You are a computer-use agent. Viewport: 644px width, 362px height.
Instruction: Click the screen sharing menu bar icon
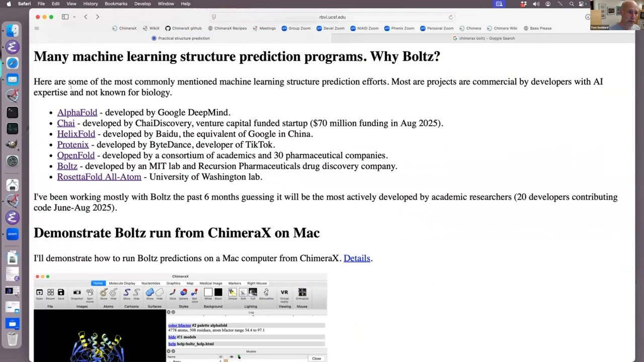click(499, 4)
